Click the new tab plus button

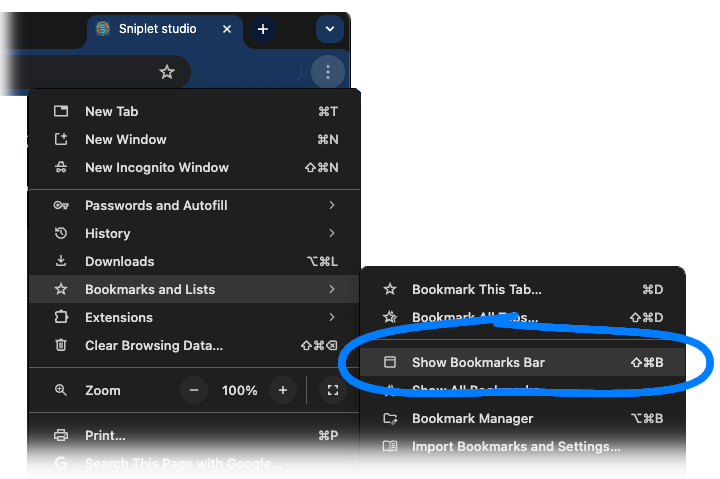pyautogui.click(x=263, y=29)
